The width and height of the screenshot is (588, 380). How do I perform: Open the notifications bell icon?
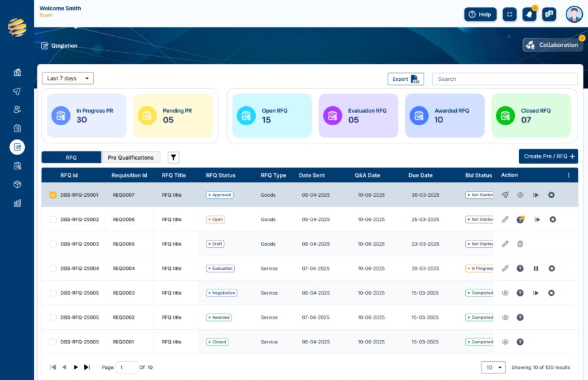click(529, 14)
